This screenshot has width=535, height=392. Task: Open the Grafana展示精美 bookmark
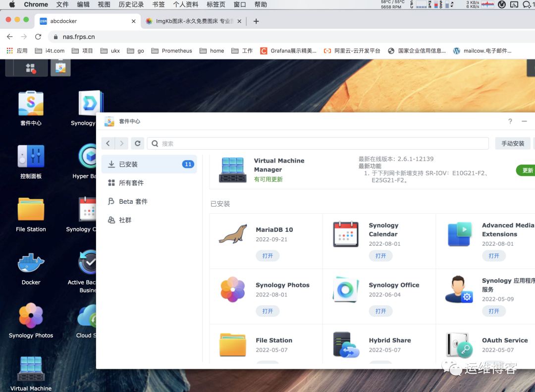click(x=288, y=51)
